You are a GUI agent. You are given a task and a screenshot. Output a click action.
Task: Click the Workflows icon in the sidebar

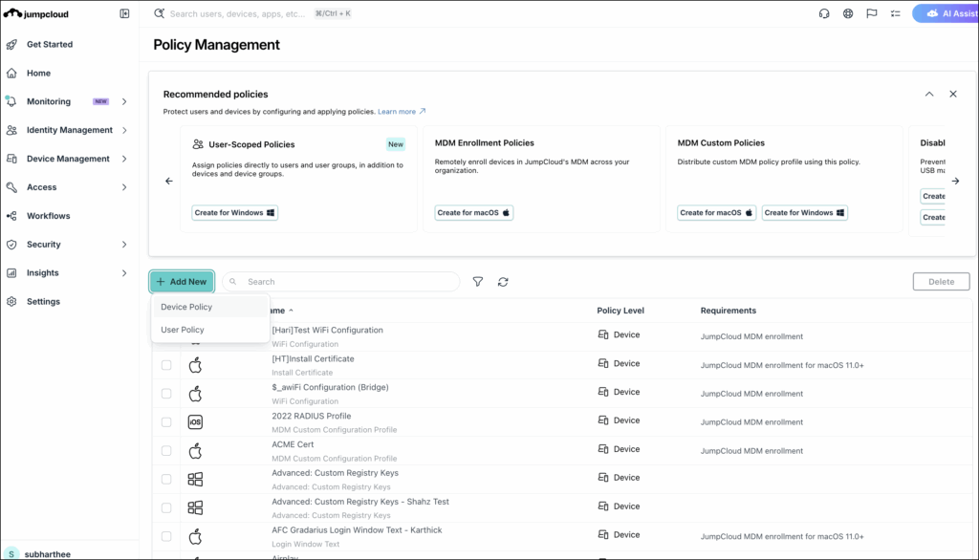11,216
